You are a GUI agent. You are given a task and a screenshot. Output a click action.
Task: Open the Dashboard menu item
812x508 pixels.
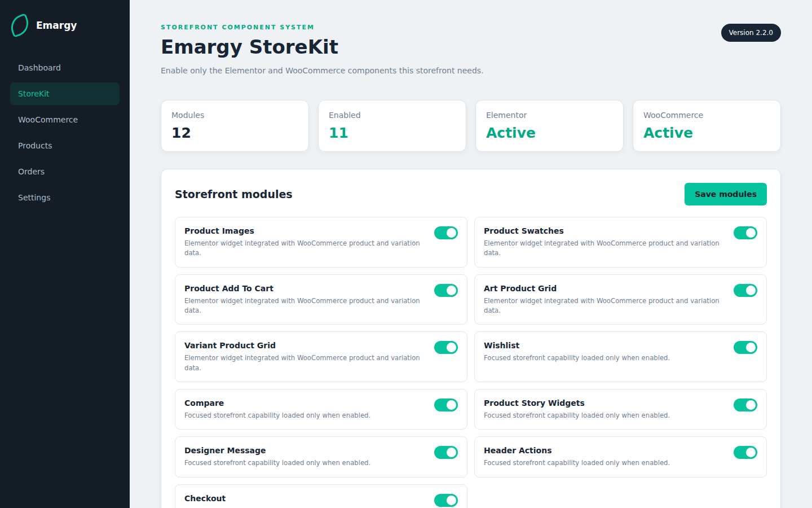coord(65,68)
